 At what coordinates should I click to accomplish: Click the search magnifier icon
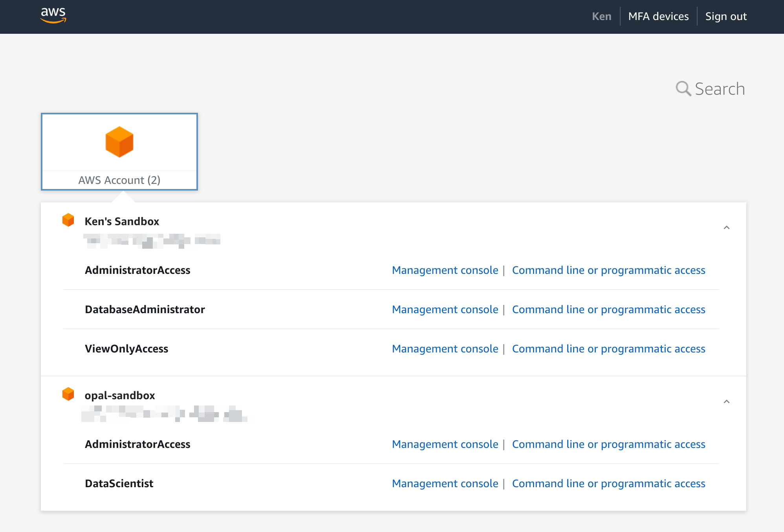coord(683,88)
